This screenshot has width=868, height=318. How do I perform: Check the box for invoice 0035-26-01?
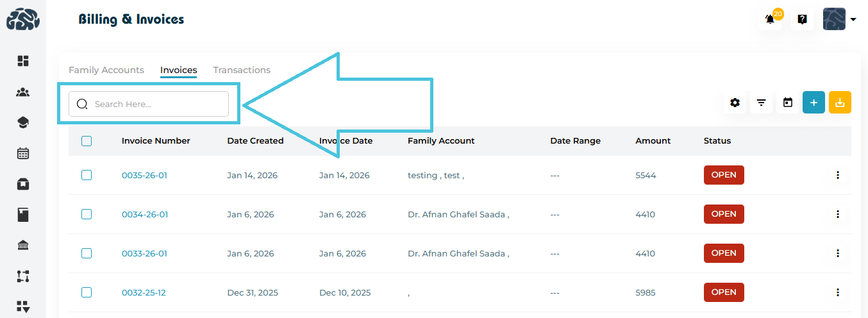tap(87, 175)
